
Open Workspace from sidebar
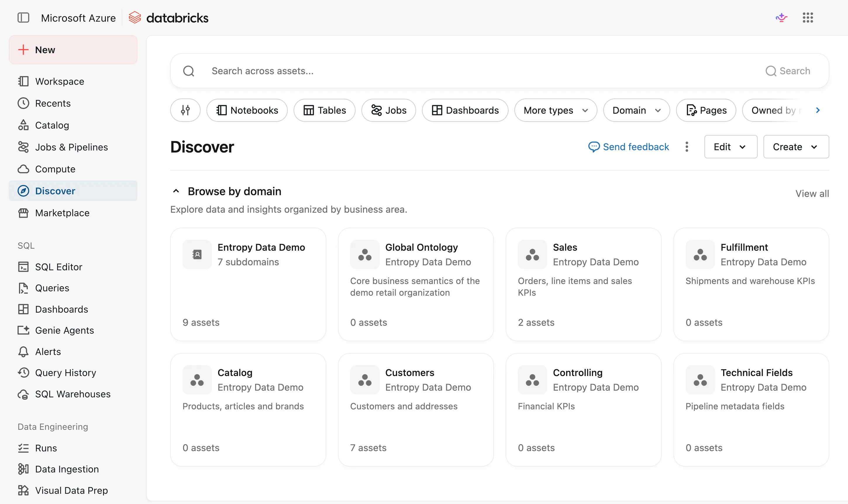(73, 81)
